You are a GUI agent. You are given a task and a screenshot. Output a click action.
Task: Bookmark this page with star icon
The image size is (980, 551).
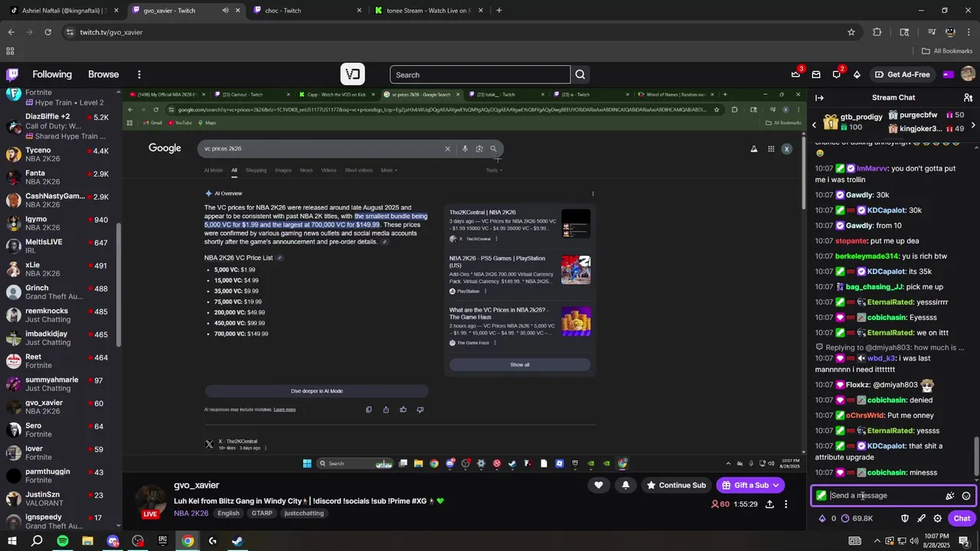tap(851, 32)
